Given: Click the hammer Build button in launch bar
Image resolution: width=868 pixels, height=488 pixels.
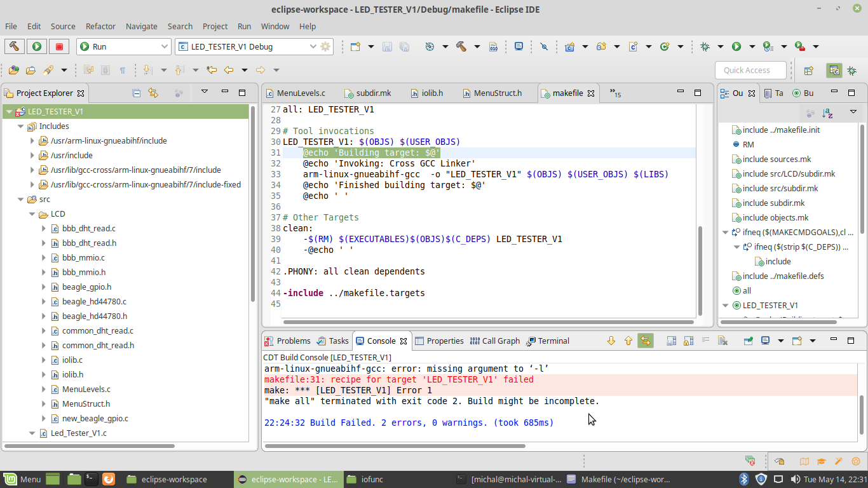Looking at the screenshot, I should (x=14, y=46).
